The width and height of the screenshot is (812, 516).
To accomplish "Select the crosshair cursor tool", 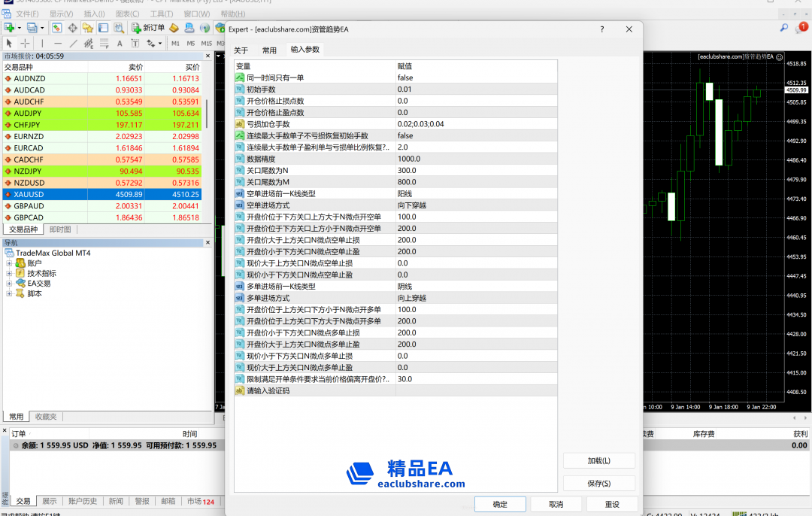I will point(25,44).
